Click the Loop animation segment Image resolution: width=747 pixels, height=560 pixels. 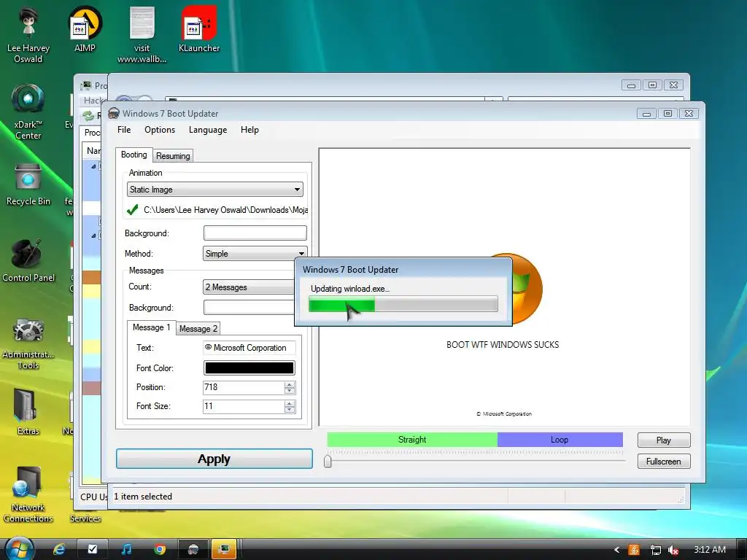click(x=560, y=440)
